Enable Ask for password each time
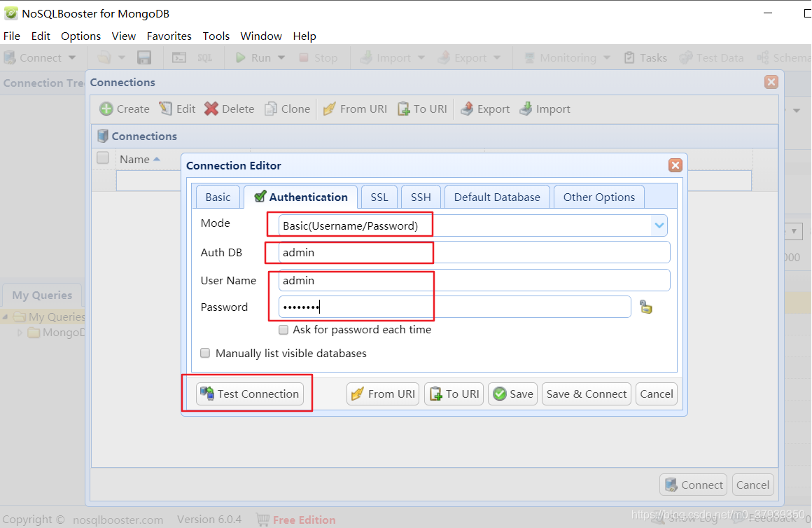 (283, 330)
